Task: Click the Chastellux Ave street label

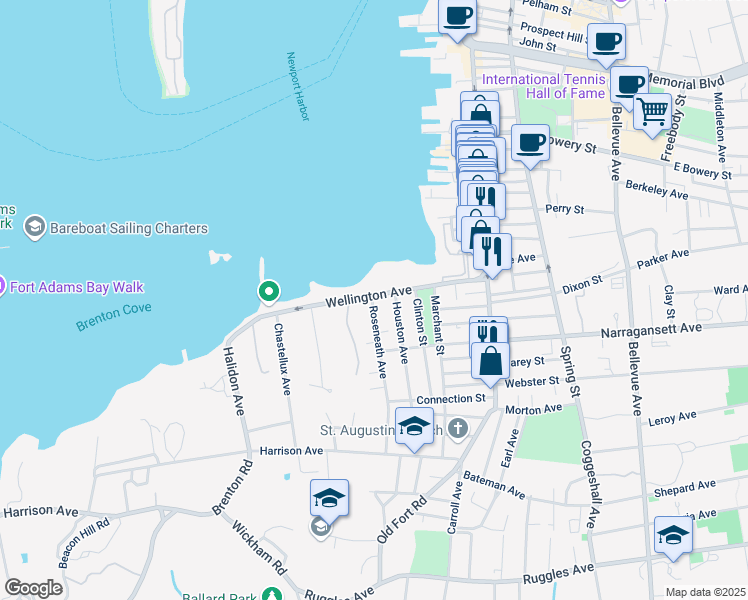Action: [x=282, y=359]
